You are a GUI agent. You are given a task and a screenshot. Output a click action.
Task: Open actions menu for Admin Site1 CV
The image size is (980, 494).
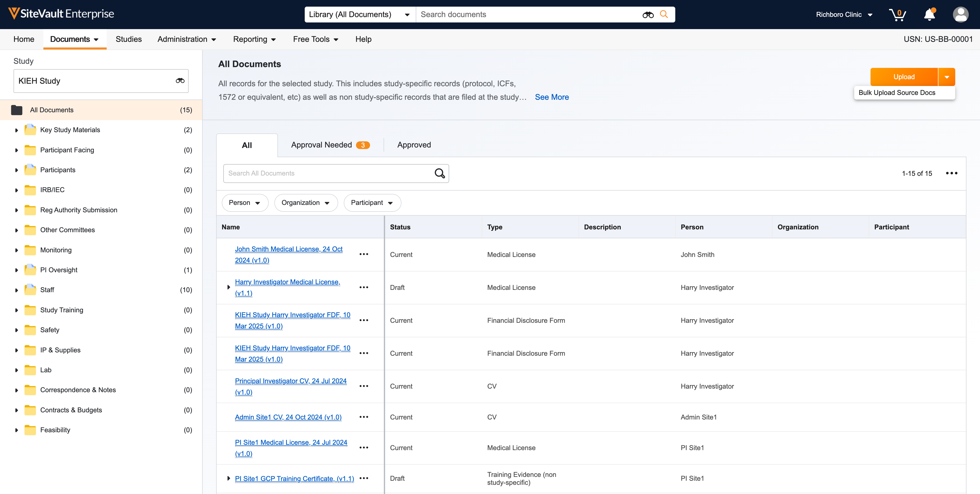coord(364,417)
